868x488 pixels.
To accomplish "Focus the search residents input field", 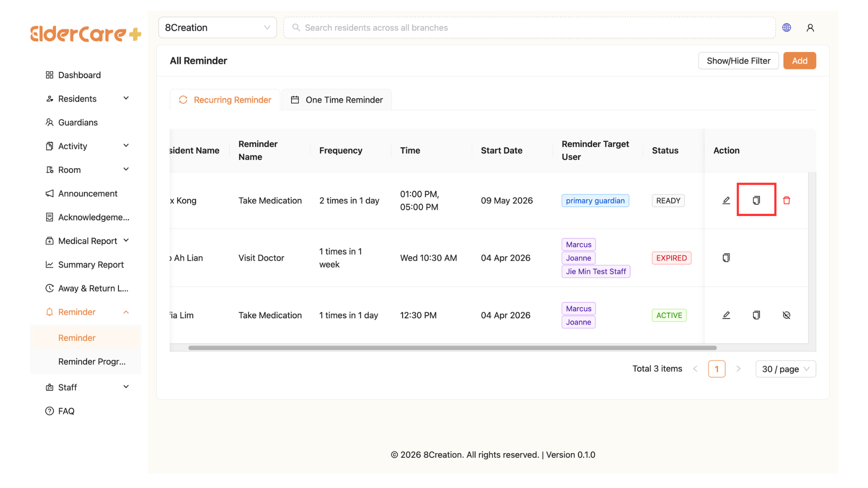I will pyautogui.click(x=529, y=28).
